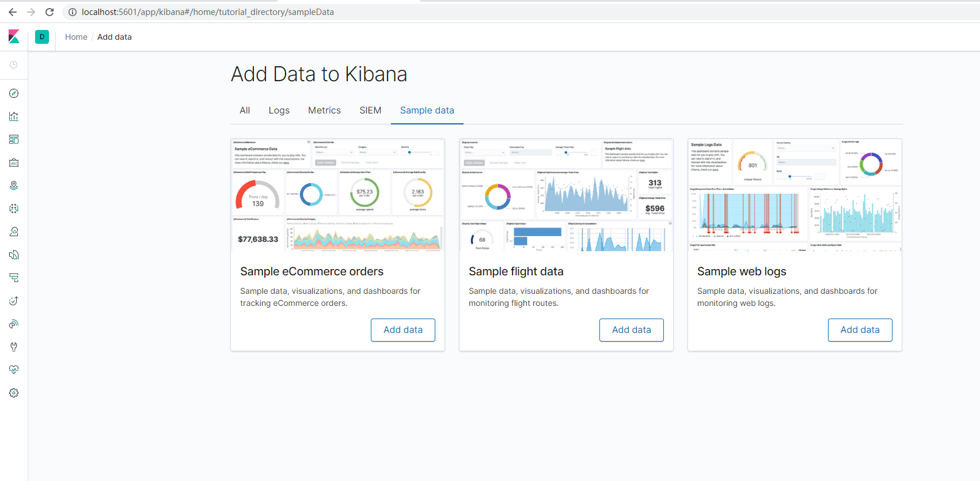Open Canvas icon in sidebar
This screenshot has height=481, width=980.
tap(14, 162)
